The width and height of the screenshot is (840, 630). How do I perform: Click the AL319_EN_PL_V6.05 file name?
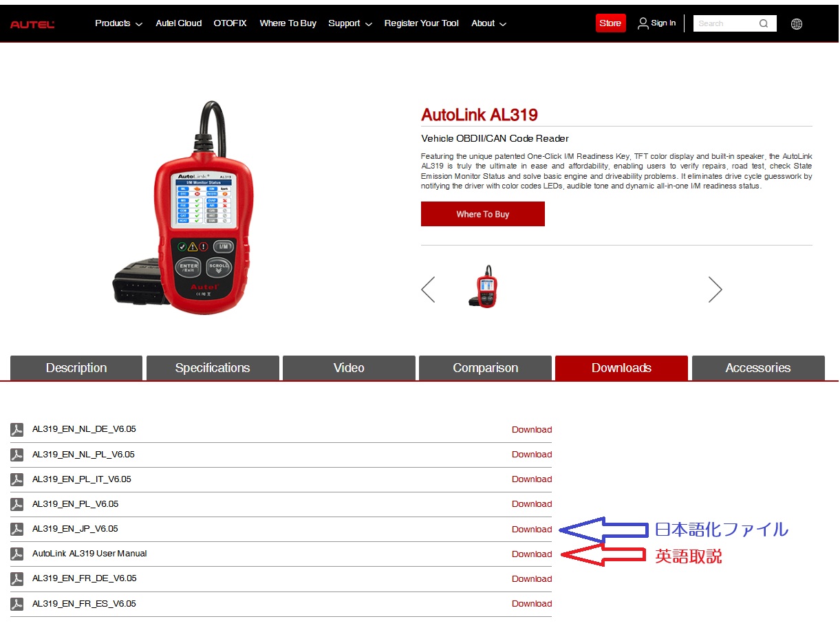pos(75,504)
